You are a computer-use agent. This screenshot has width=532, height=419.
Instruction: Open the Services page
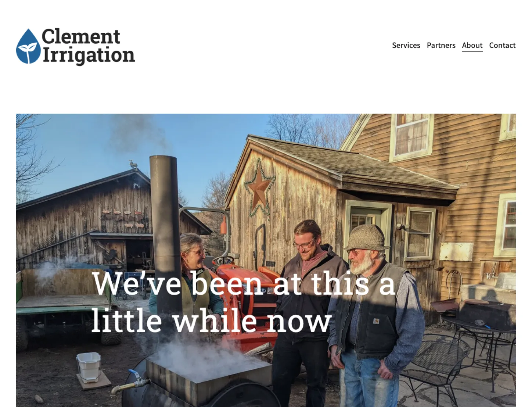[406, 45]
